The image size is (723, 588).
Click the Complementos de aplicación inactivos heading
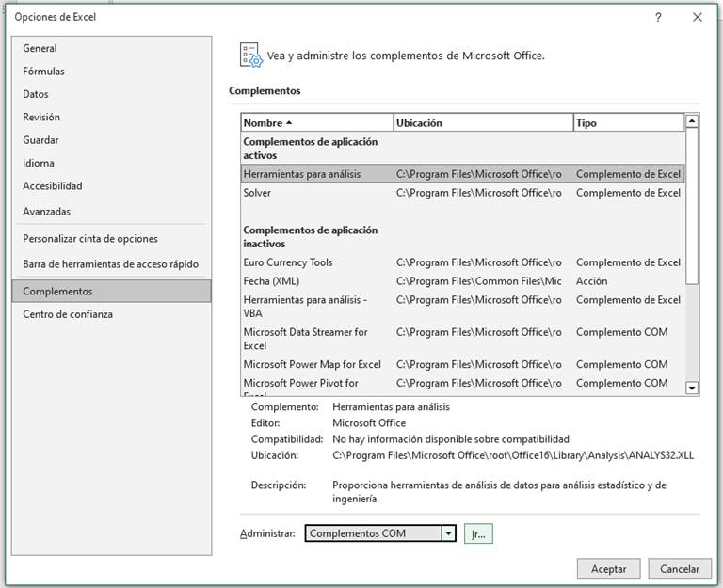pyautogui.click(x=311, y=237)
